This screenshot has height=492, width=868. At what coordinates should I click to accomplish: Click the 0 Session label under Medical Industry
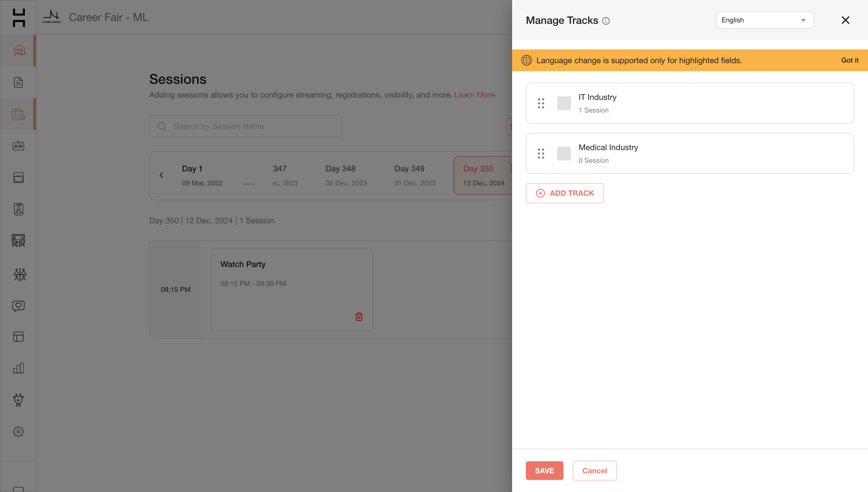pyautogui.click(x=593, y=160)
